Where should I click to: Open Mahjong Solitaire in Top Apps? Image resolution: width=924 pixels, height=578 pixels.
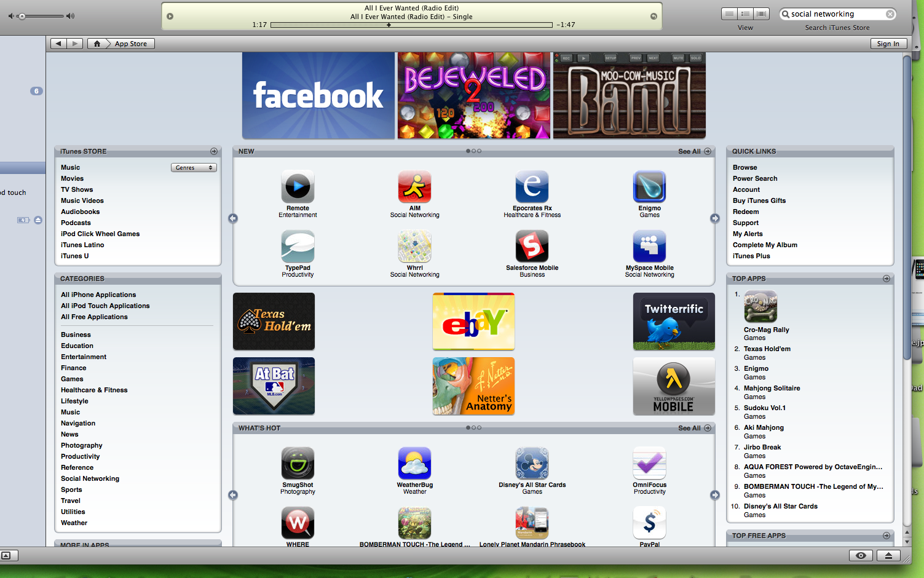click(772, 388)
